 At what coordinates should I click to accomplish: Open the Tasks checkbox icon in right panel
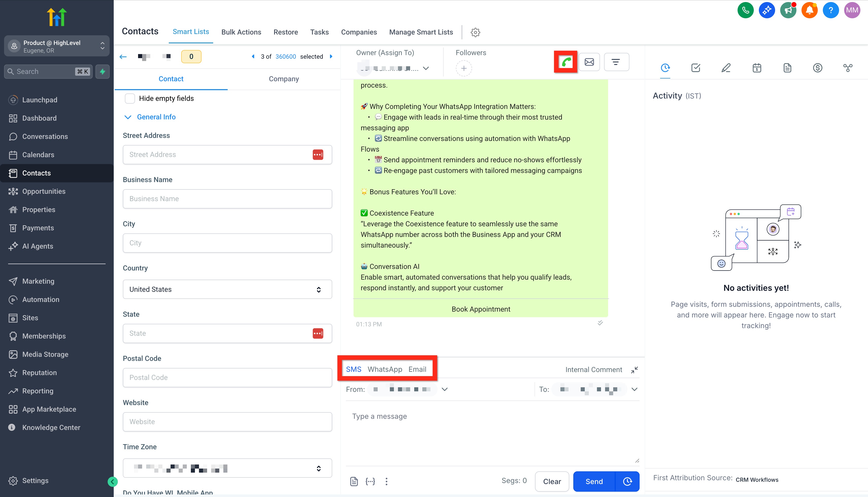click(696, 68)
